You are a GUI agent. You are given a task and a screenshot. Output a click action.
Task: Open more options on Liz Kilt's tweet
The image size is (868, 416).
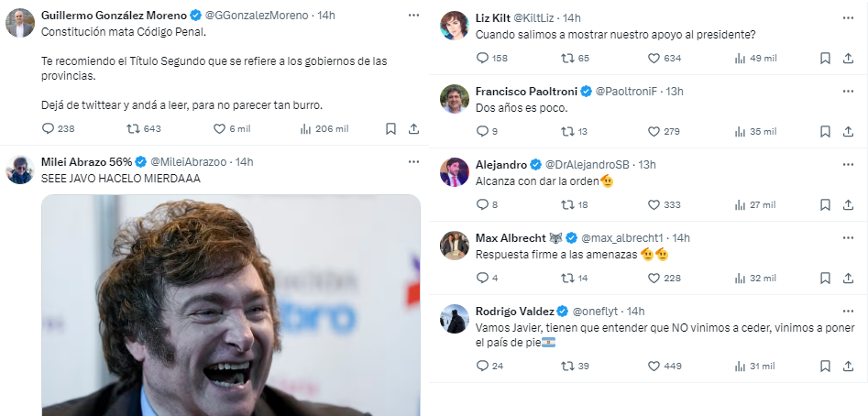coord(848,17)
